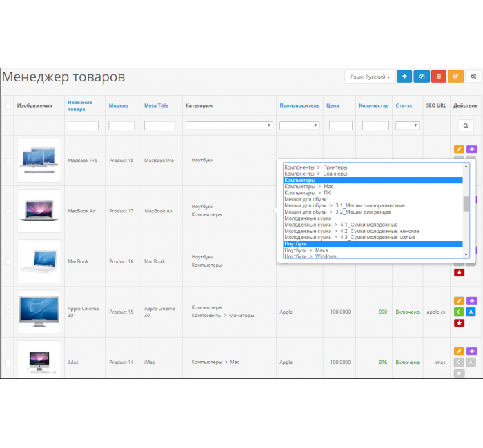This screenshot has height=448, width=483.
Task: View iMac with purple eye icon
Action: point(471,351)
